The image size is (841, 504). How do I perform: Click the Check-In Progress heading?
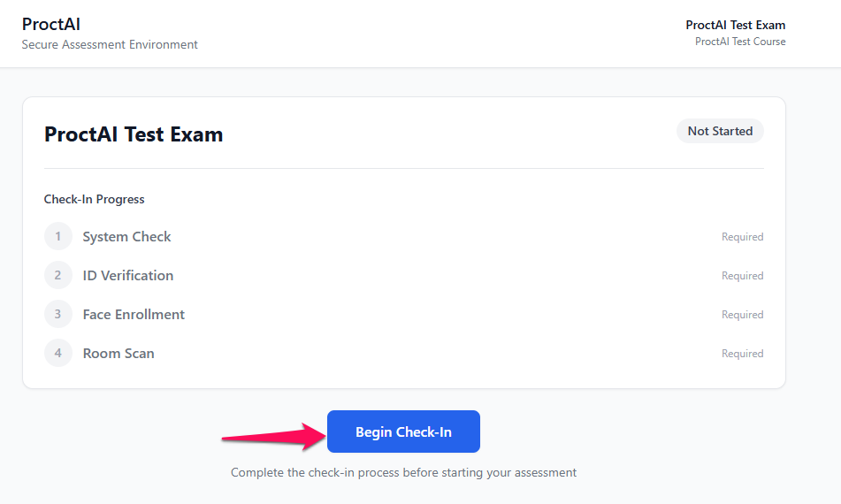pos(94,200)
